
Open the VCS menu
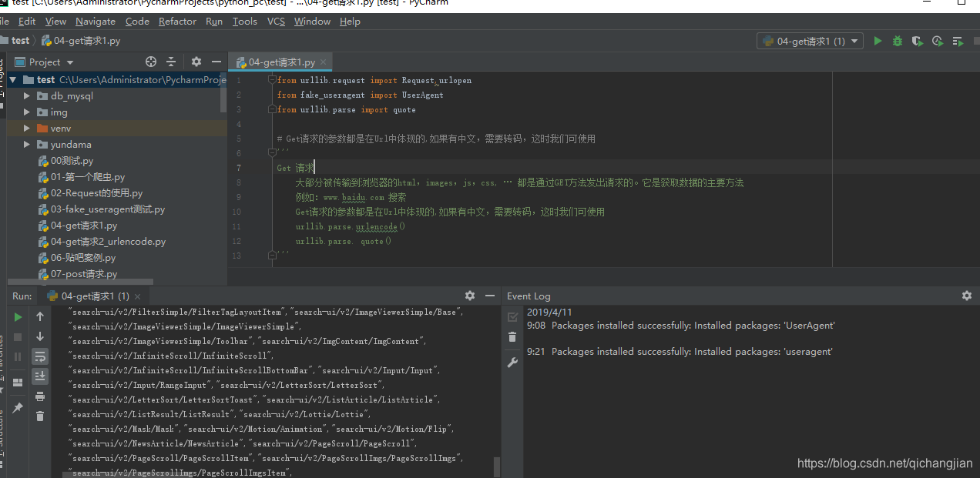(x=276, y=22)
